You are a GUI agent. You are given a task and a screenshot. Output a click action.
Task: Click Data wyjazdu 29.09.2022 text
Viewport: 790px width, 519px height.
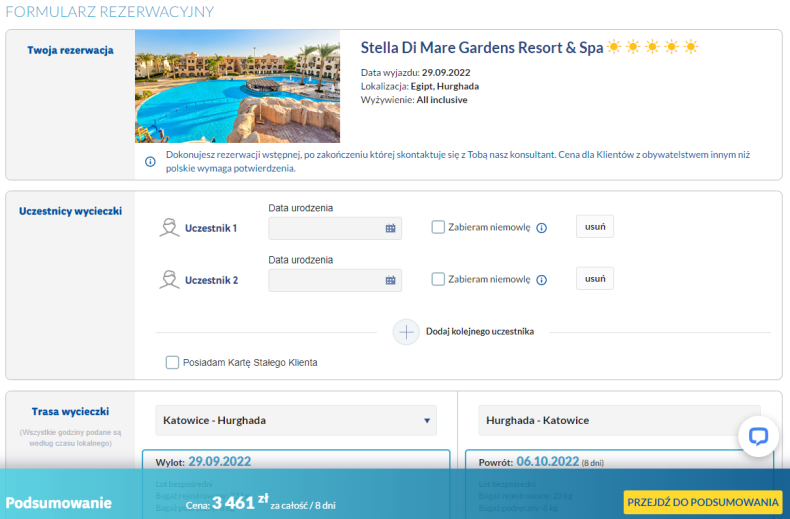(x=416, y=73)
